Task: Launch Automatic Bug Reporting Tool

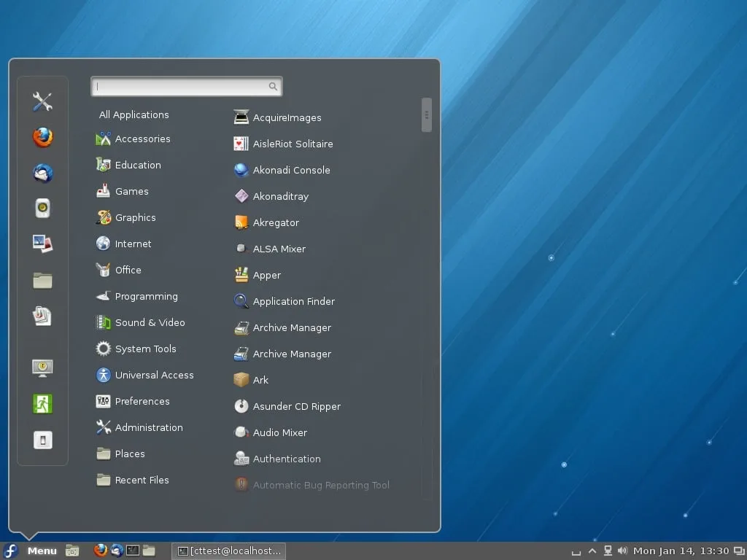Action: coord(311,485)
